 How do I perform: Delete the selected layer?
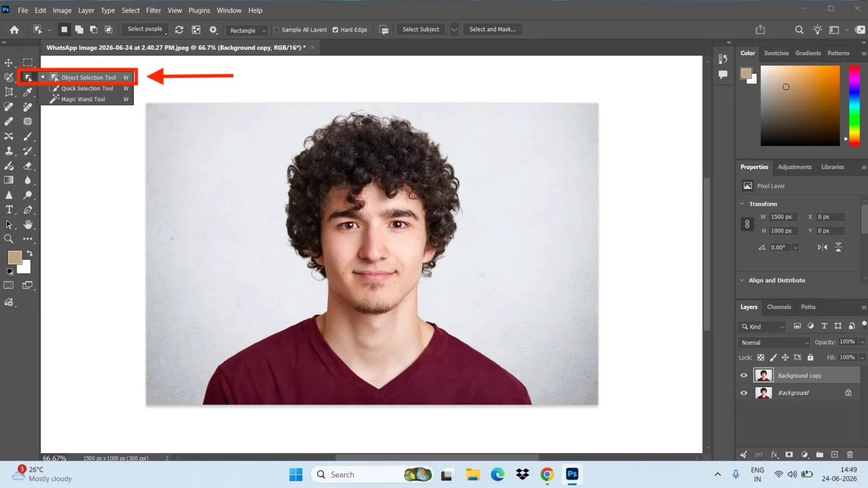[850, 454]
